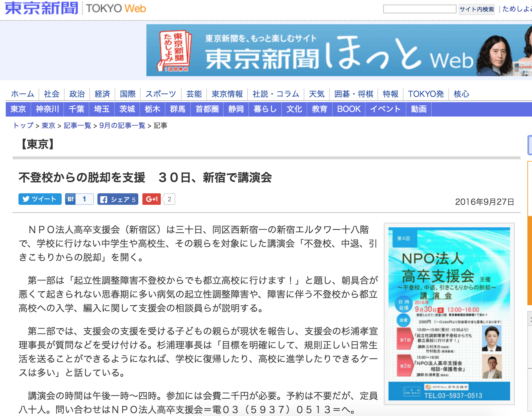Follow the 9月の記事一覧 breadcrumb link
Image resolution: width=532 pixels, height=416 pixels.
(x=122, y=125)
